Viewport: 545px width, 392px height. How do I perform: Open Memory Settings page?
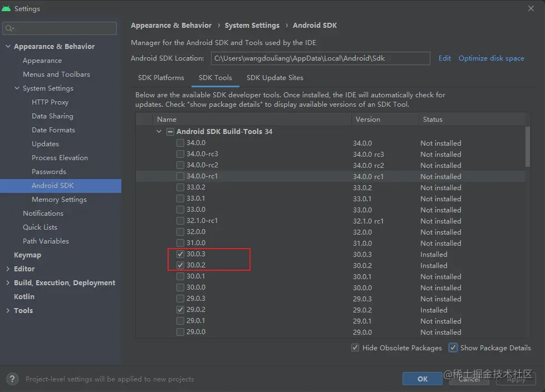(59, 199)
